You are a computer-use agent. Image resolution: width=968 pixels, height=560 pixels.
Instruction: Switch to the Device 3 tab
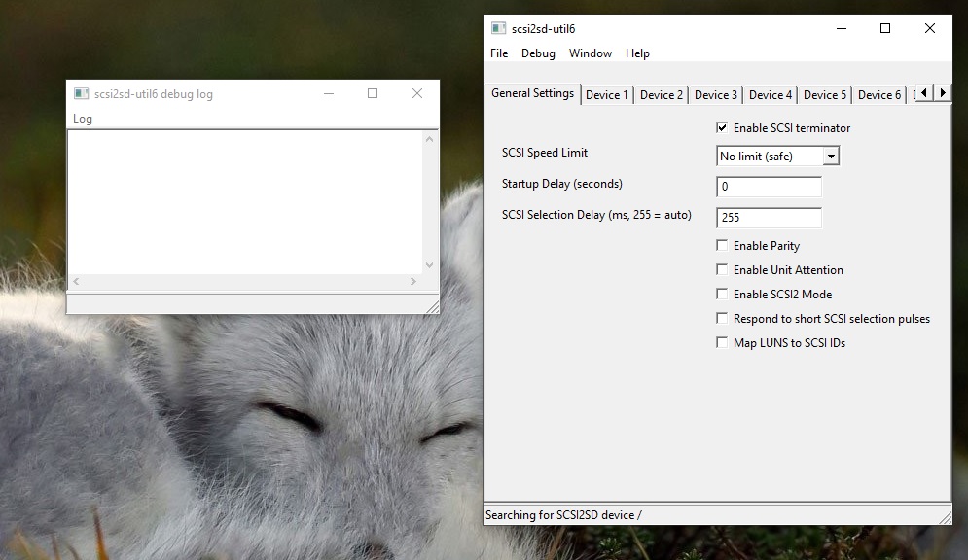pos(715,95)
